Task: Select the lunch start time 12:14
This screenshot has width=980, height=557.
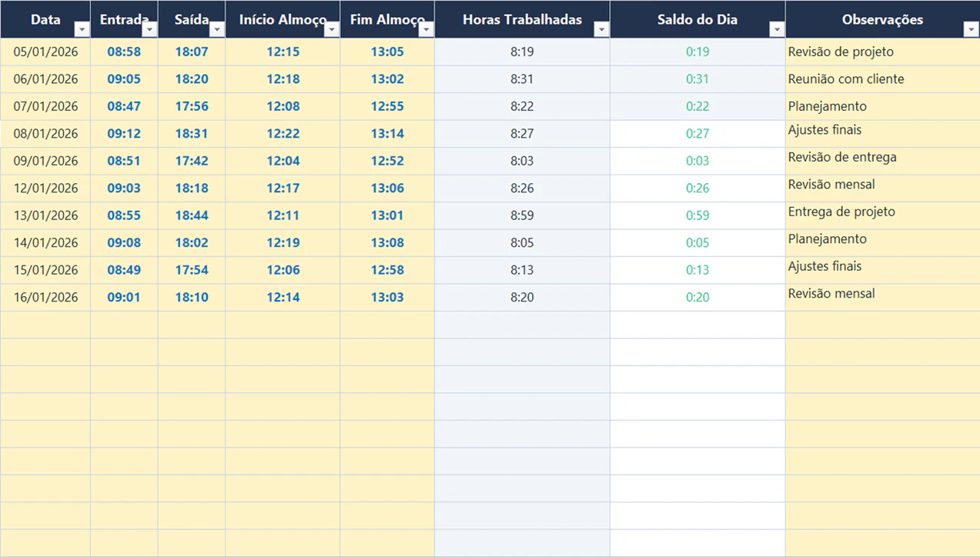Action: click(283, 297)
